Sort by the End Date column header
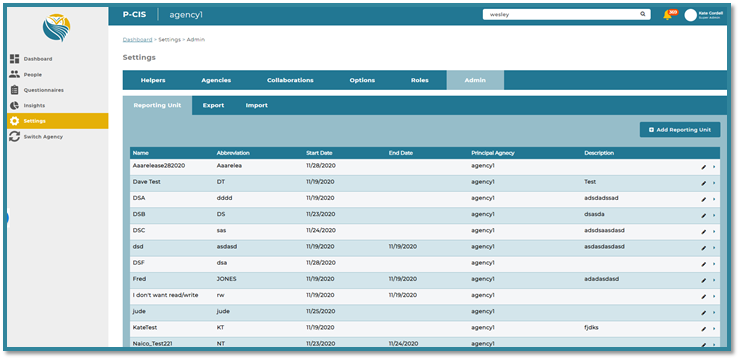This screenshot has height=360, width=740. (401, 153)
